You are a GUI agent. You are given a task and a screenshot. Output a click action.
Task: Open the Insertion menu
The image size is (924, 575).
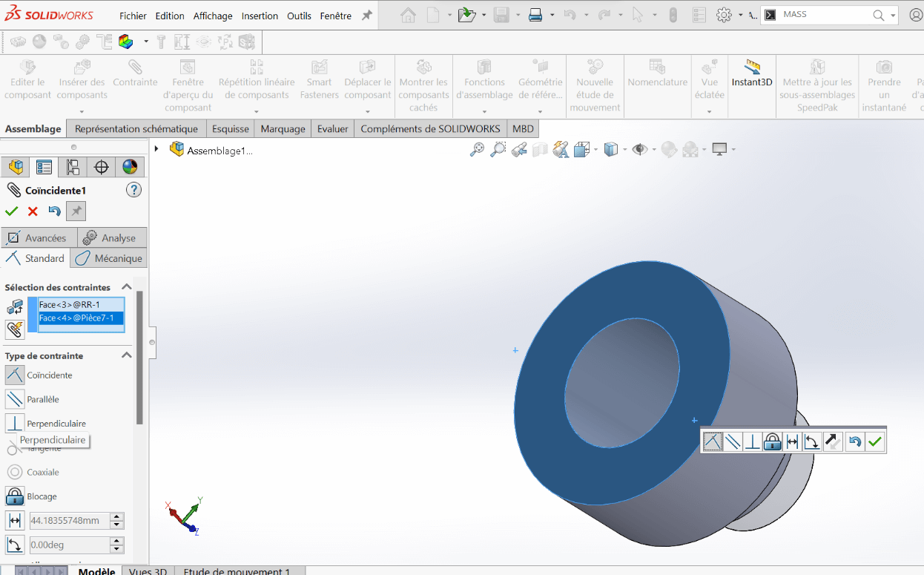click(x=260, y=16)
